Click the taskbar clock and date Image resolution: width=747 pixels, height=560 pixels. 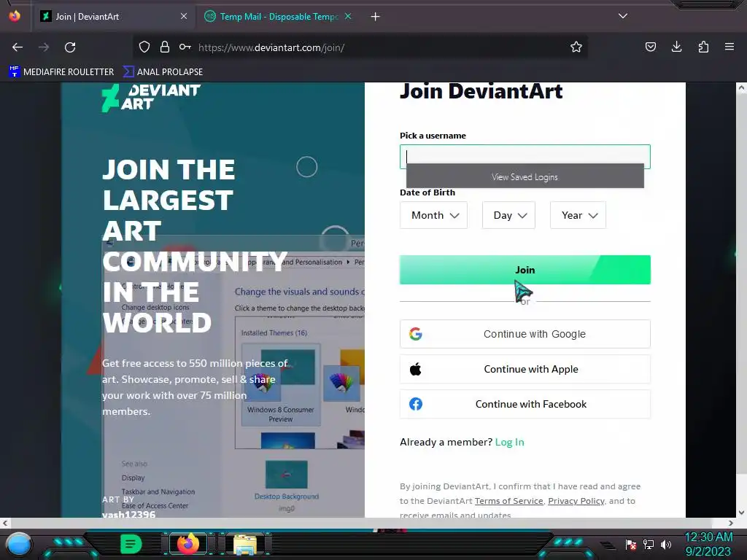click(708, 544)
